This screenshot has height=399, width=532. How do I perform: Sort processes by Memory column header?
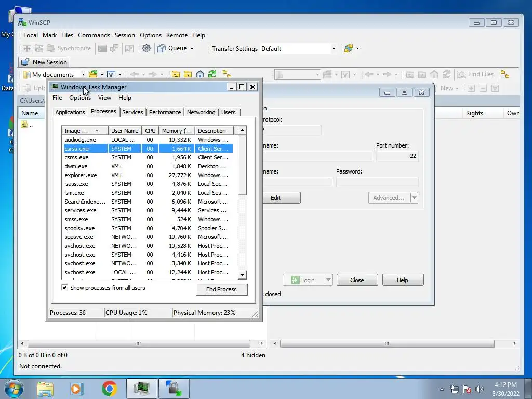(x=177, y=131)
